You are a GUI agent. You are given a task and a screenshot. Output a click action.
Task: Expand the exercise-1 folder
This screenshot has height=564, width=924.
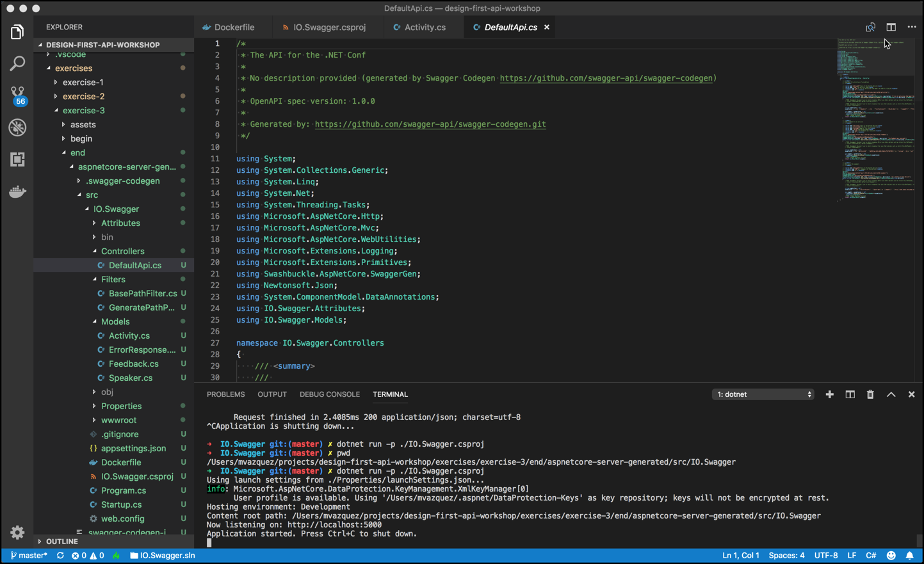pyautogui.click(x=83, y=82)
